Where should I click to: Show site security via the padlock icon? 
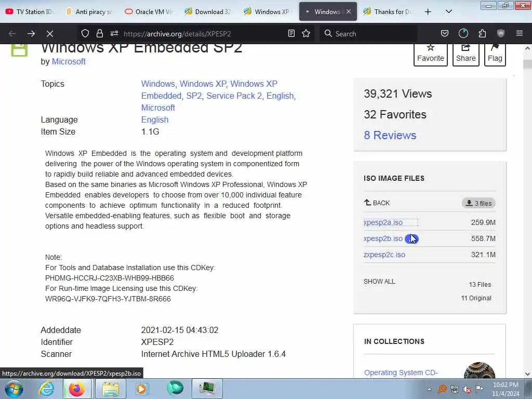[99, 33]
